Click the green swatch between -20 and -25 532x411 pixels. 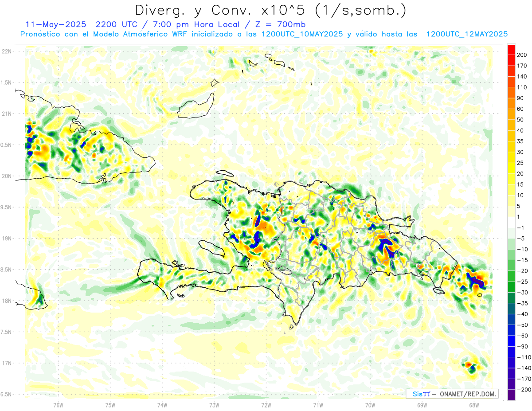511,276
